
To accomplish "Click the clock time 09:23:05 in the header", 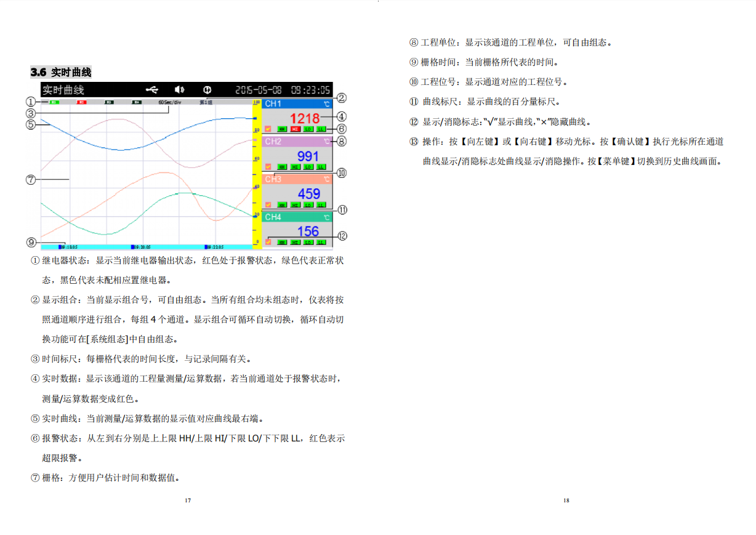I will point(311,89).
